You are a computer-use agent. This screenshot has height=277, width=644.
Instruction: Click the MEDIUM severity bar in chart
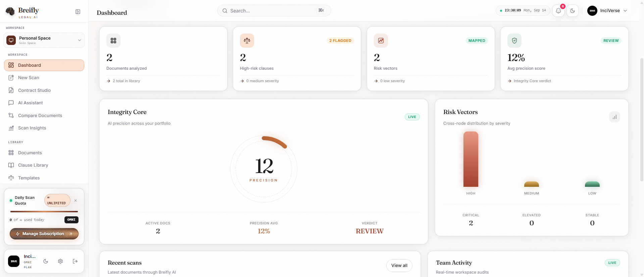532,184
